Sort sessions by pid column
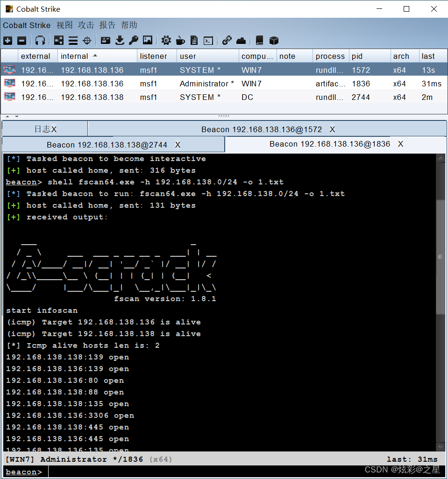This screenshot has height=479, width=448. tap(370, 56)
